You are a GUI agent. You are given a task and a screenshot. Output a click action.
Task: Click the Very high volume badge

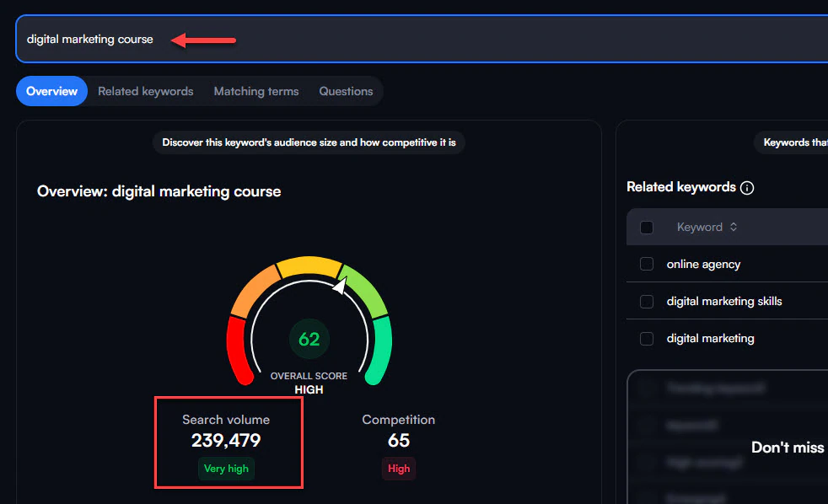pos(226,469)
